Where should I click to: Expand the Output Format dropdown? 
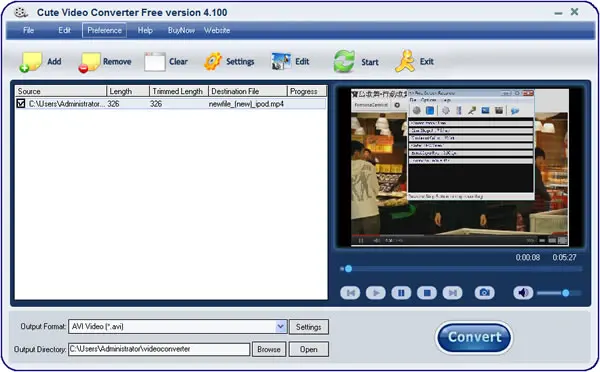(x=281, y=326)
